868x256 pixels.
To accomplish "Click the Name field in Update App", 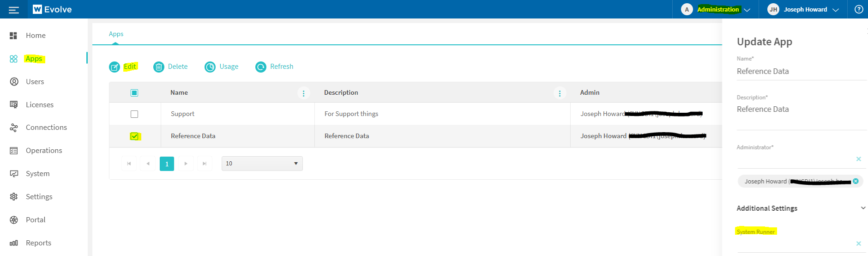I will [x=802, y=72].
